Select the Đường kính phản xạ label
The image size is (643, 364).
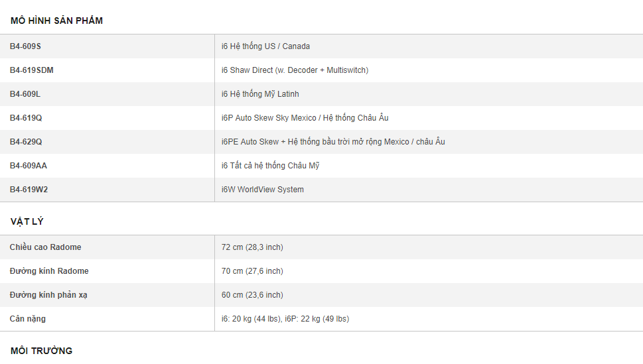[x=48, y=295]
